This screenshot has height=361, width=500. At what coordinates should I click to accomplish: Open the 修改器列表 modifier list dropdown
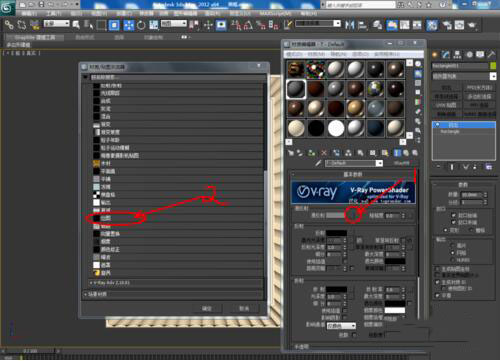(x=493, y=76)
